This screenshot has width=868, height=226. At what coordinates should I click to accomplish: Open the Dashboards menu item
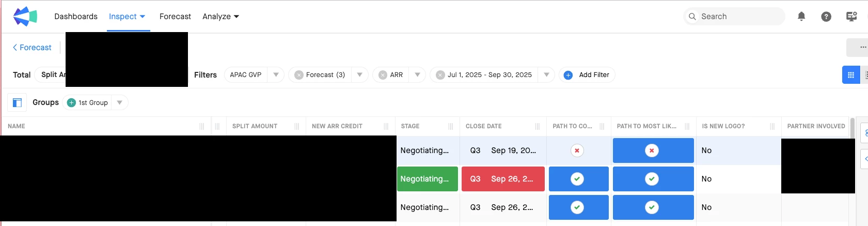coord(76,17)
